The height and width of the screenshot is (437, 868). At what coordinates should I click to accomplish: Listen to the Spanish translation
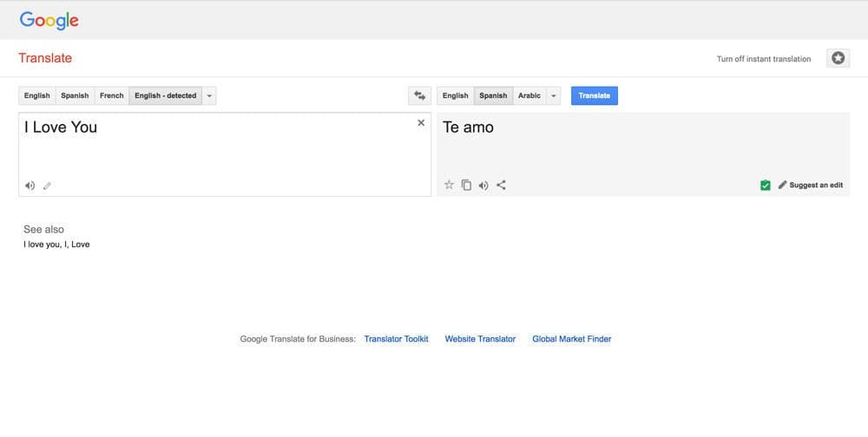(x=483, y=186)
